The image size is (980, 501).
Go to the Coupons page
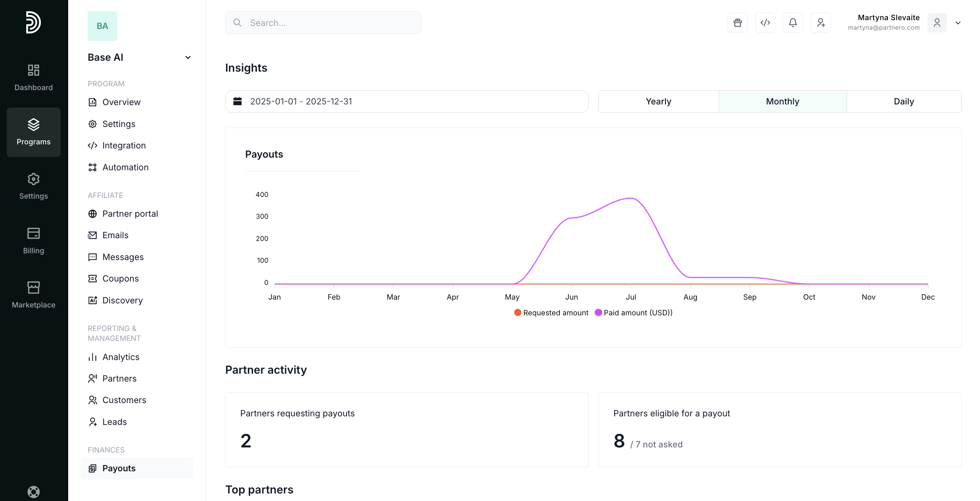[x=120, y=278]
